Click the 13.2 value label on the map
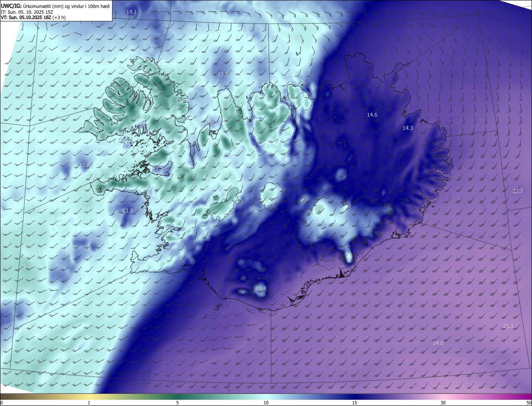The height and width of the screenshot is (406, 532). tap(158, 169)
